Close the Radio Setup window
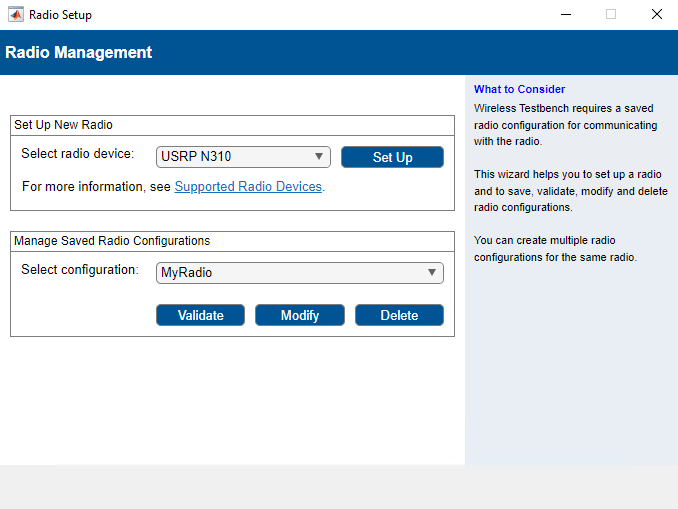678x509 pixels. coord(656,15)
